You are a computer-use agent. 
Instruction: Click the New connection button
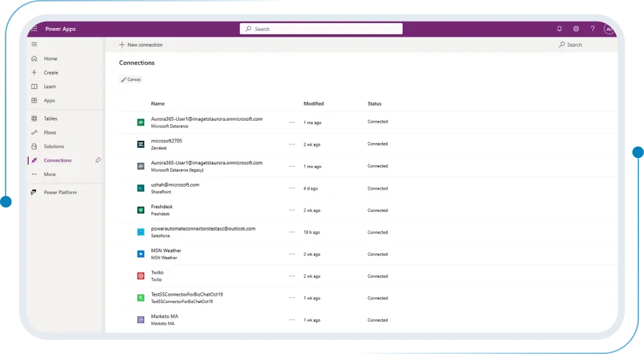click(141, 45)
